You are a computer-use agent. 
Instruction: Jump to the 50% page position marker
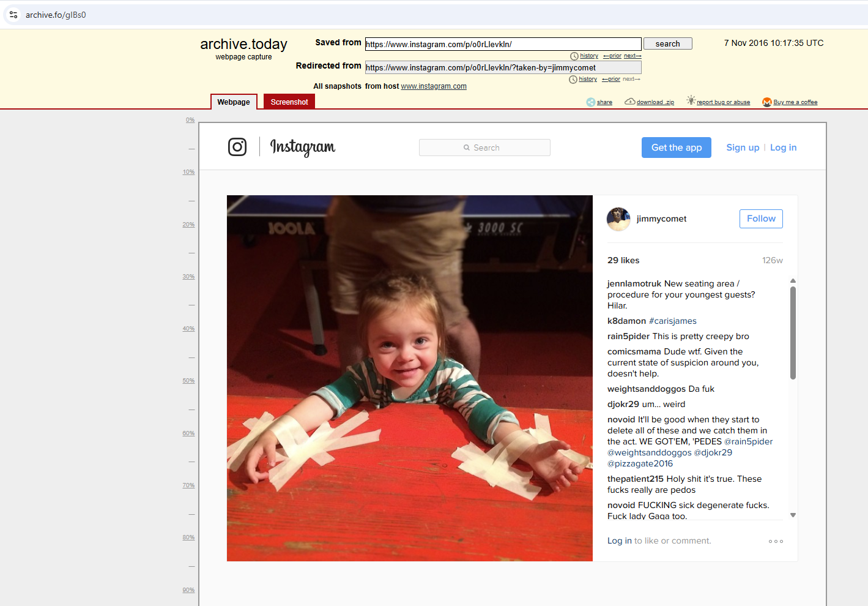(188, 381)
